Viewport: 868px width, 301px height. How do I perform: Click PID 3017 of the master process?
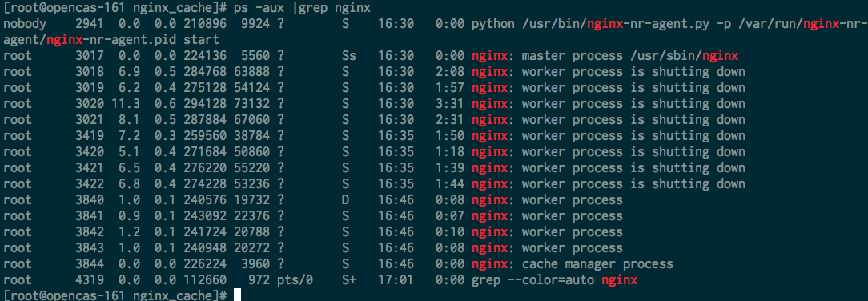coord(89,56)
